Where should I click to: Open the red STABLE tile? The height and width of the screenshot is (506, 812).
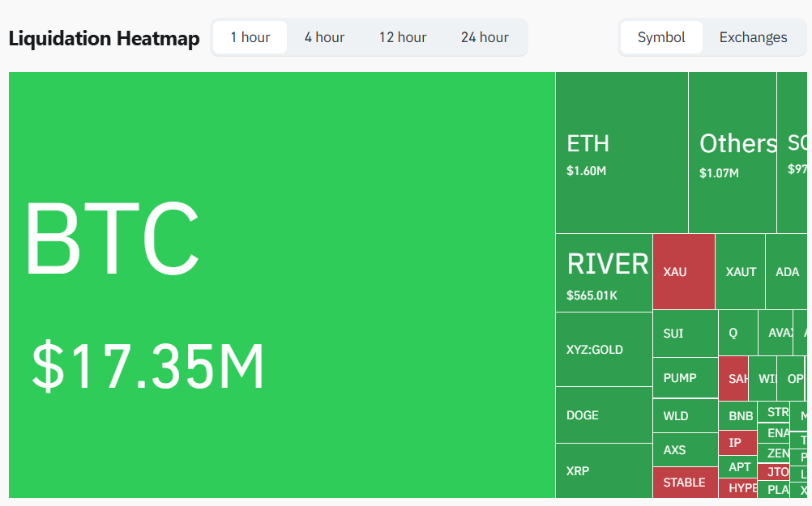[685, 483]
